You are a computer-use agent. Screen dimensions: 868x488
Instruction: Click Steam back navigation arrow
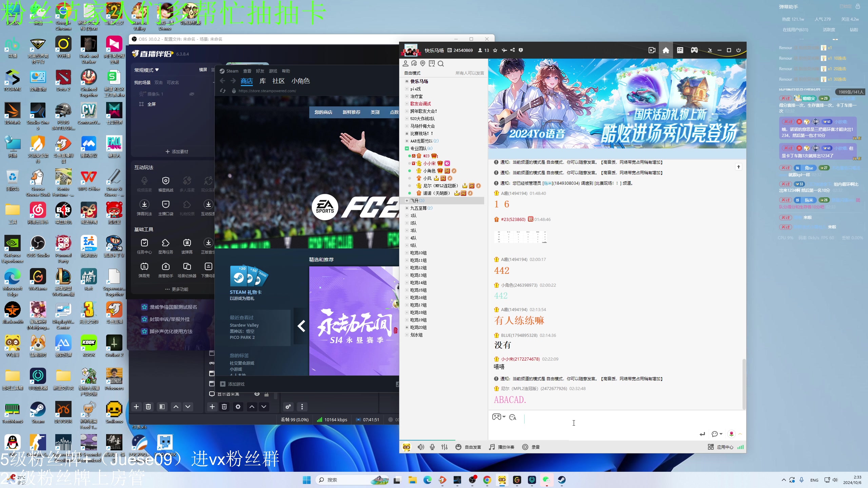pos(222,81)
